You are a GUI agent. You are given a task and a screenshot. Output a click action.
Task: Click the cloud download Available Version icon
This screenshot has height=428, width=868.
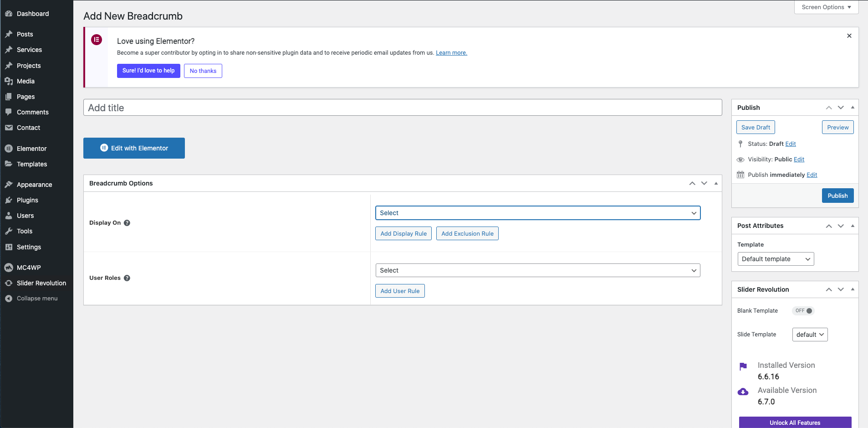tap(743, 392)
